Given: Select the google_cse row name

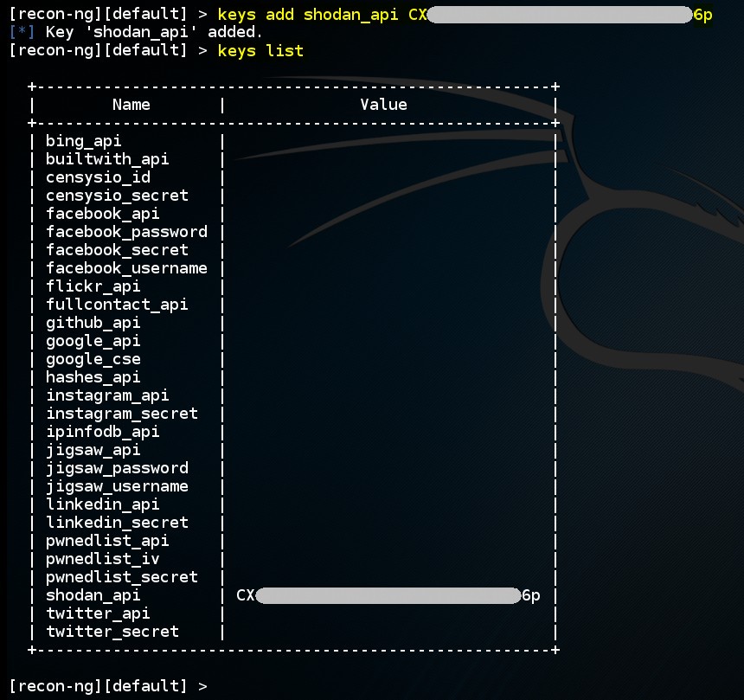Looking at the screenshot, I should coord(93,359).
